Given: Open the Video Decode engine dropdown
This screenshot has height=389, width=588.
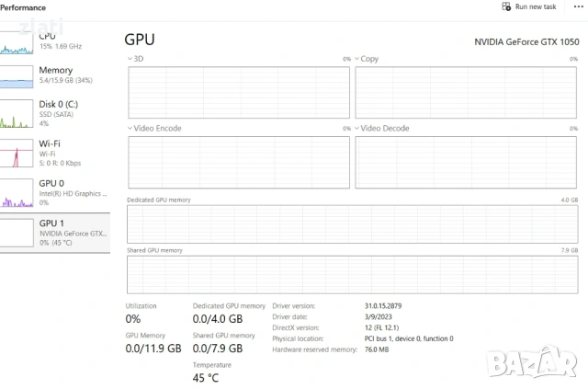Looking at the screenshot, I should [x=357, y=129].
